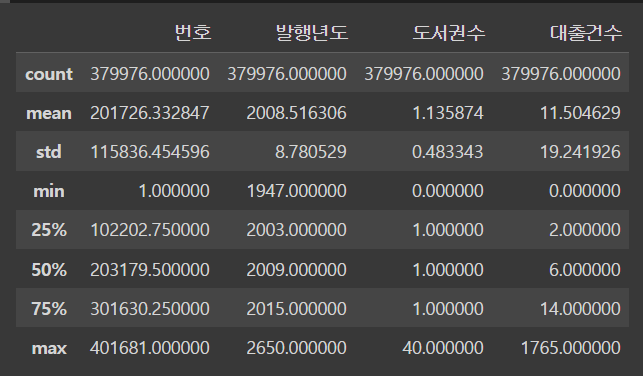Select 75% value 301630.250000

(x=150, y=309)
